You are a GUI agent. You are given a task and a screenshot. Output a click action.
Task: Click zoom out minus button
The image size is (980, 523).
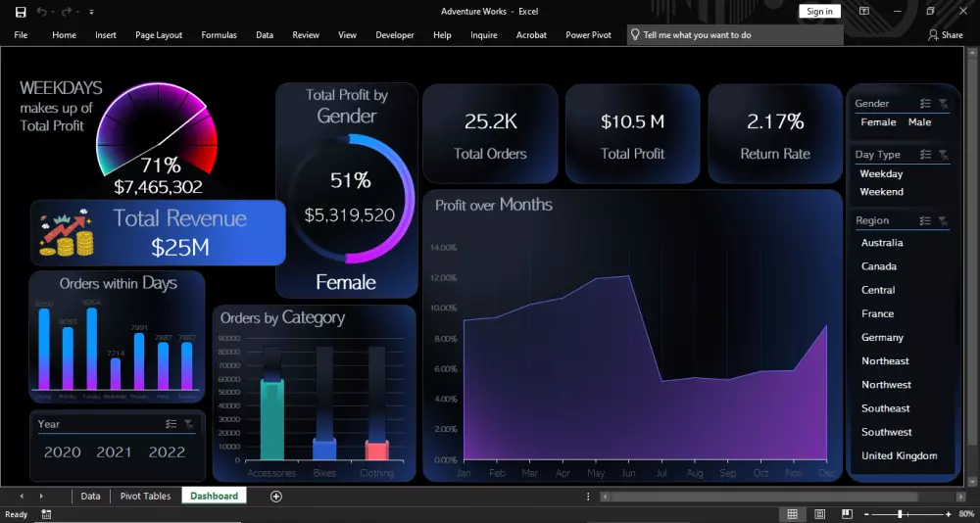coord(866,514)
